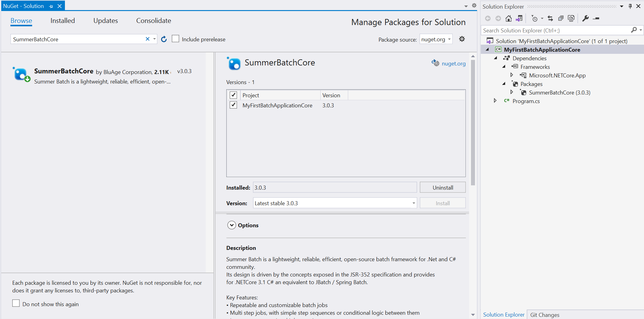The height and width of the screenshot is (319, 644).
Task: Uncheck the MyFirstBatchApplicationCore project checkbox
Action: (x=233, y=105)
